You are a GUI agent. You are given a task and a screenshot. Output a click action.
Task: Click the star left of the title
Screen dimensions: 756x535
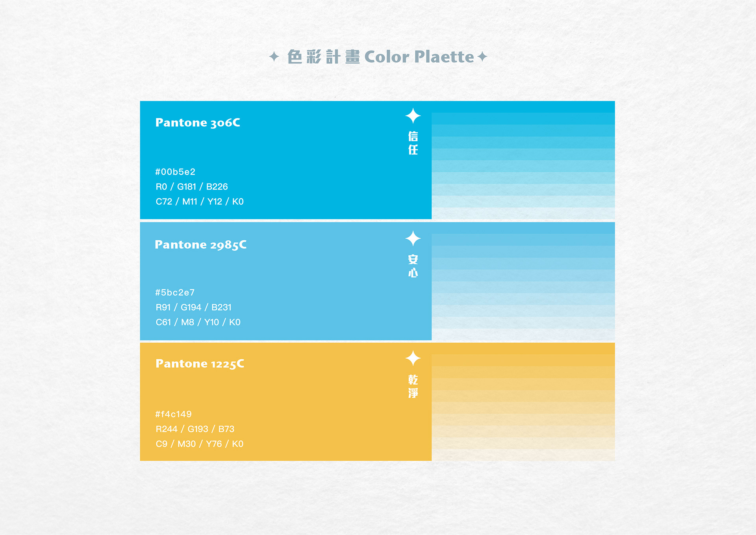click(x=274, y=57)
